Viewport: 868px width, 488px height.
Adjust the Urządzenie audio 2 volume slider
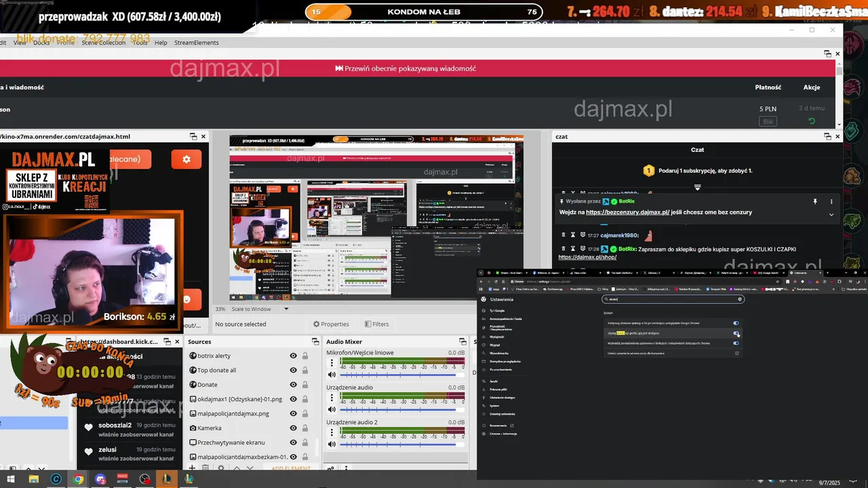tap(401, 444)
